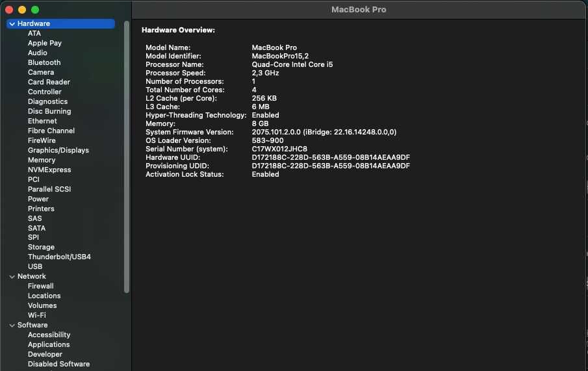Click the 8 GB memory value
Viewport: 588px width, 371px height.
click(x=260, y=124)
